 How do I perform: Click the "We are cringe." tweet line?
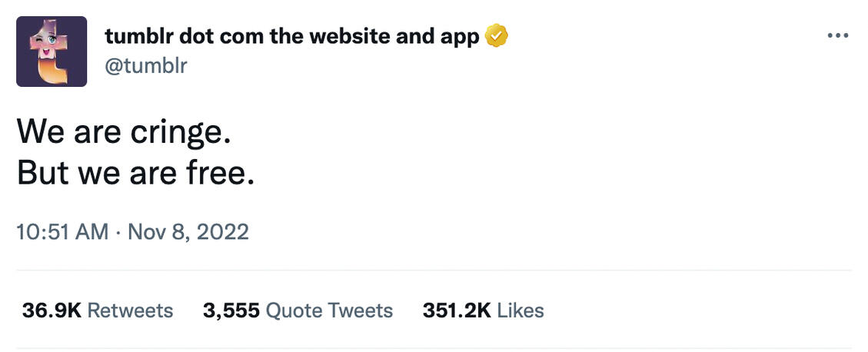124,133
